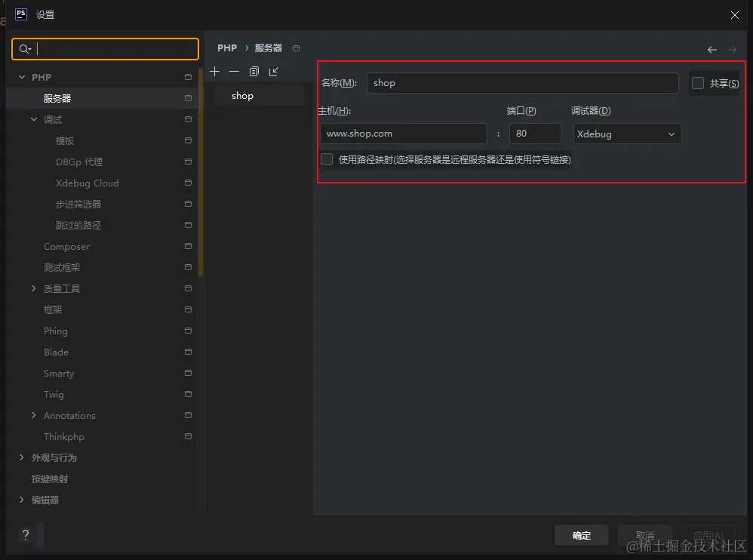Click project icon on Twig row
This screenshot has width=753, height=560.
(189, 394)
